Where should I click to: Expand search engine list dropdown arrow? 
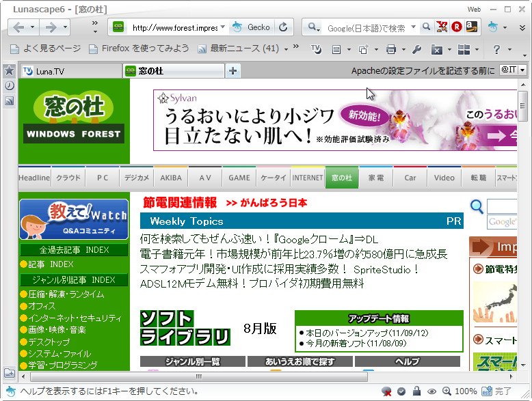413,27
